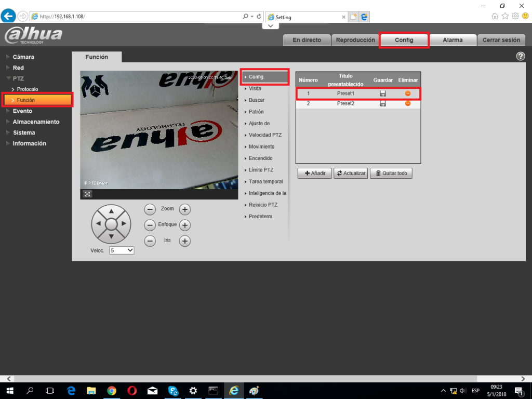Image resolution: width=532 pixels, height=399 pixels.
Task: Open address bar search dropdown arrow
Action: click(252, 16)
